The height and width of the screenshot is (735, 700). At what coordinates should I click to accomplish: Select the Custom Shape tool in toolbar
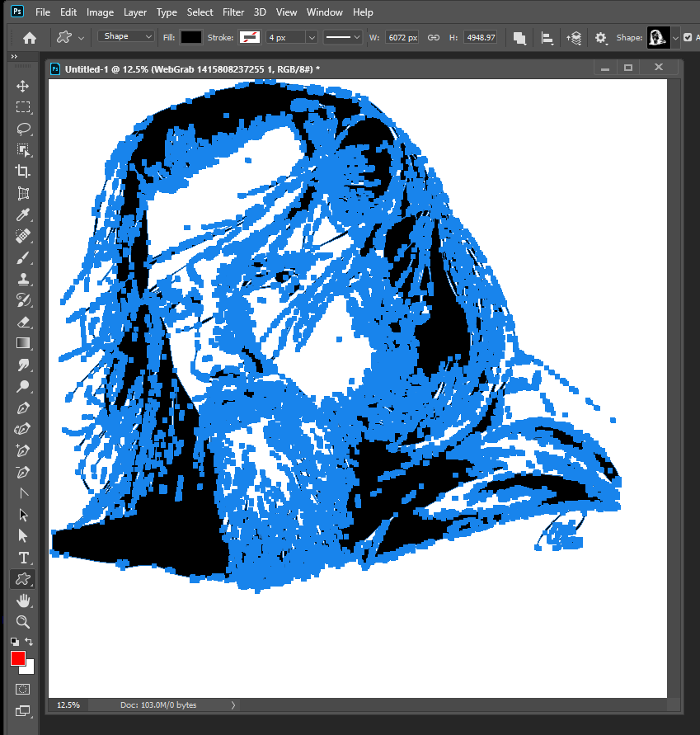22,579
